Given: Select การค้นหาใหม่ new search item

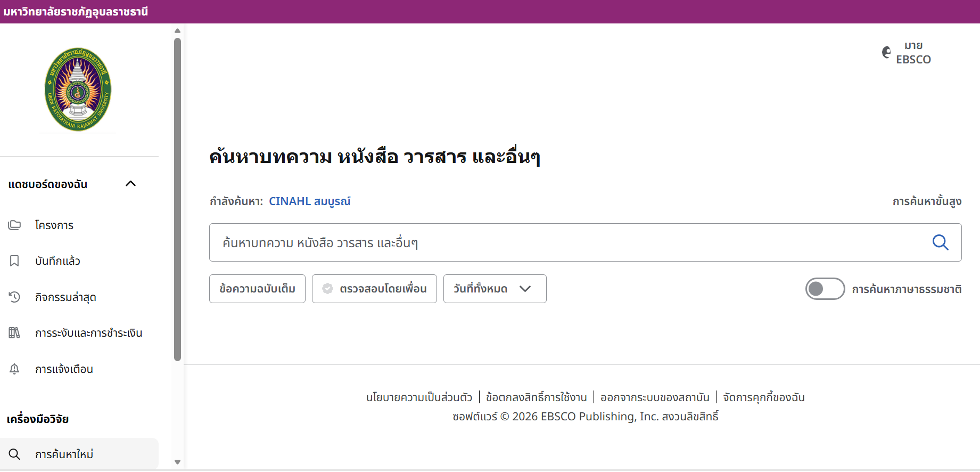Looking at the screenshot, I should pyautogui.click(x=79, y=454).
